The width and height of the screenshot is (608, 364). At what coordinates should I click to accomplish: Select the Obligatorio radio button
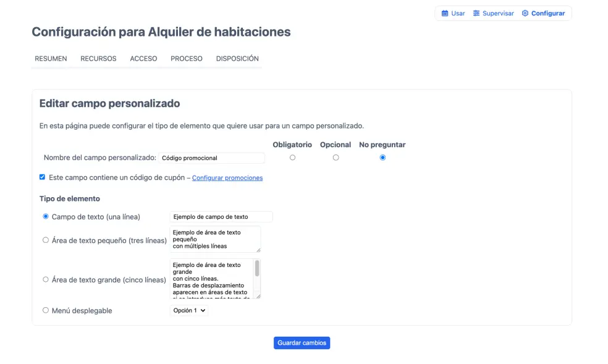click(292, 158)
